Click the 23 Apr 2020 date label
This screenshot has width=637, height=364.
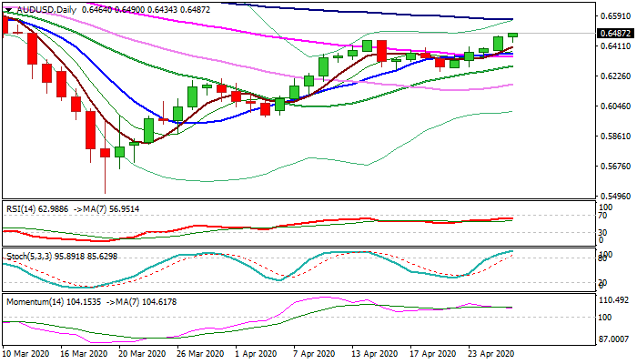[x=492, y=354]
